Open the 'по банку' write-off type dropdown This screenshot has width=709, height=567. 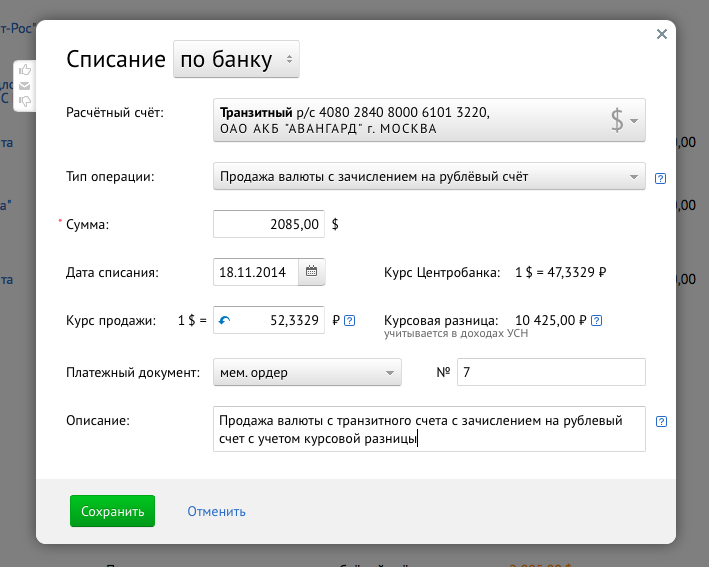pyautogui.click(x=236, y=59)
